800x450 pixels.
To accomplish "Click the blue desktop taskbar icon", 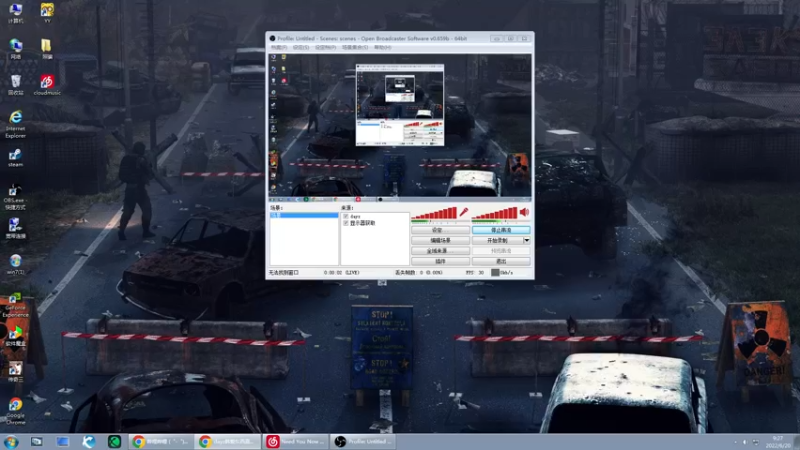I will point(62,441).
